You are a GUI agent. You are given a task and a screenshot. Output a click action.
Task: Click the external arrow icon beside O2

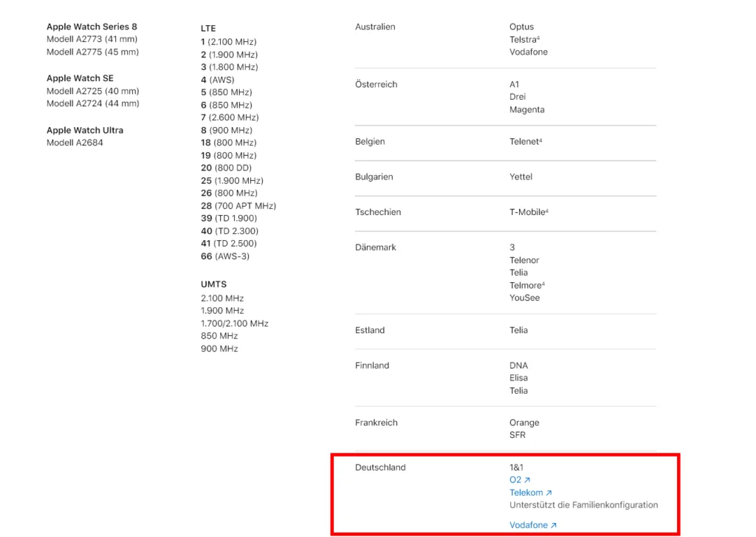527,480
